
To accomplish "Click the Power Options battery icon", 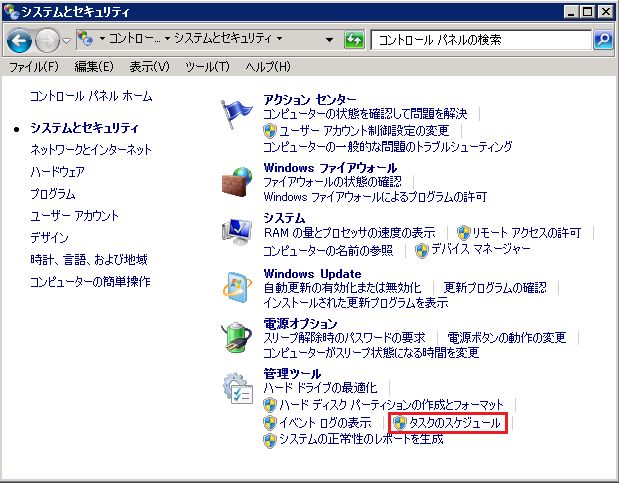I will tap(237, 337).
